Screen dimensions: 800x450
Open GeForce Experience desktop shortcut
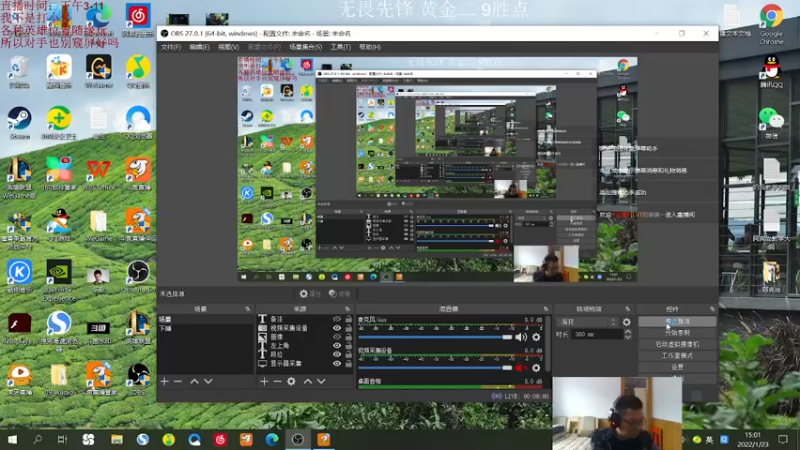click(59, 281)
